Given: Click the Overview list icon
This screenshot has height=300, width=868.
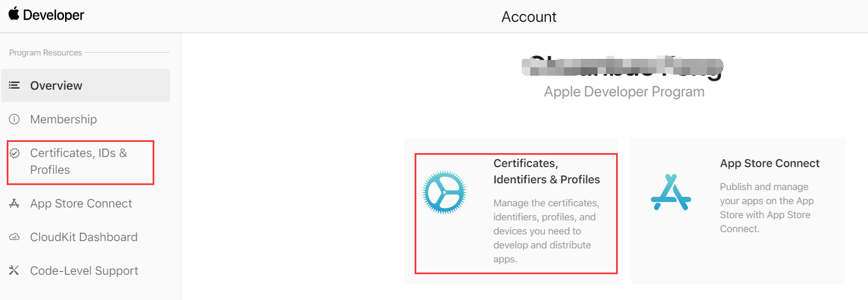Looking at the screenshot, I should [x=15, y=85].
